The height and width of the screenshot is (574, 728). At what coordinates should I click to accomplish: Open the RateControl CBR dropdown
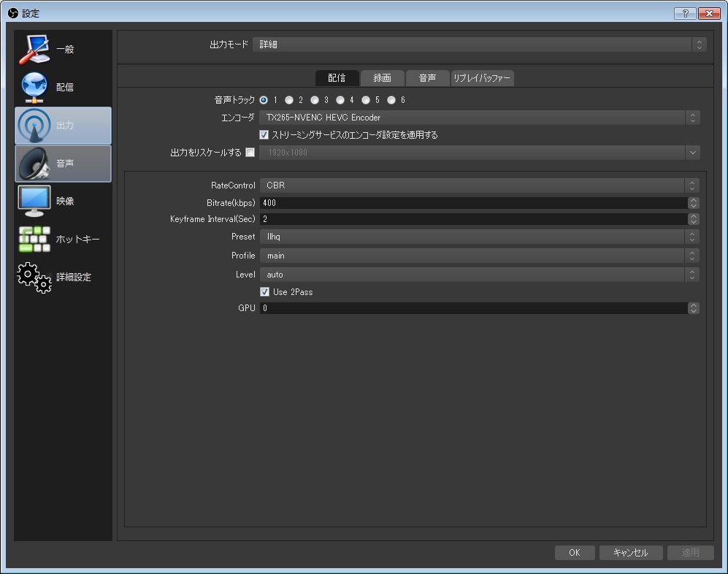coord(480,185)
